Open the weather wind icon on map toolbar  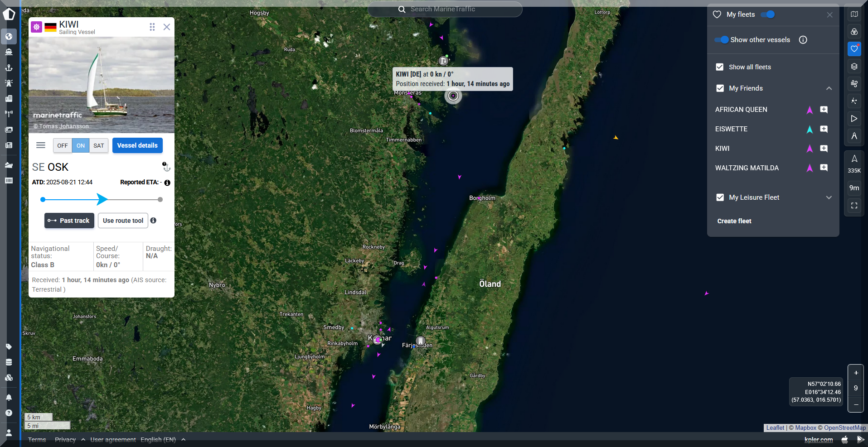coord(854,84)
